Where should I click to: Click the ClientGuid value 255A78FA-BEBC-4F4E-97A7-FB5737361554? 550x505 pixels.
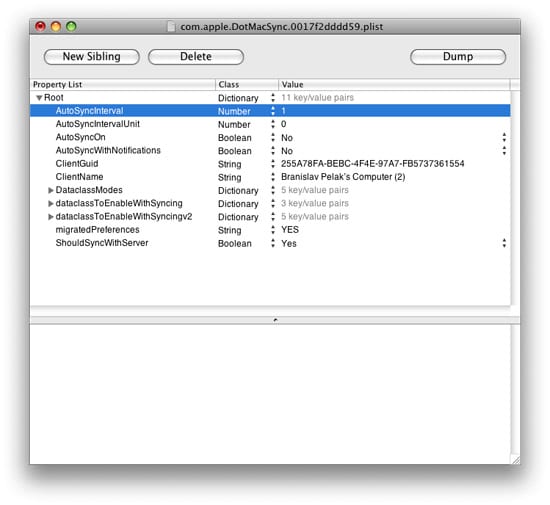[x=373, y=164]
